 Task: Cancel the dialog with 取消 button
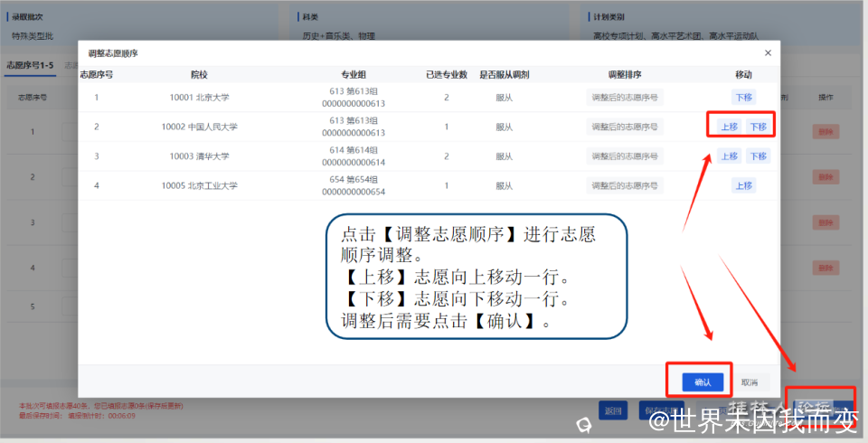[749, 382]
